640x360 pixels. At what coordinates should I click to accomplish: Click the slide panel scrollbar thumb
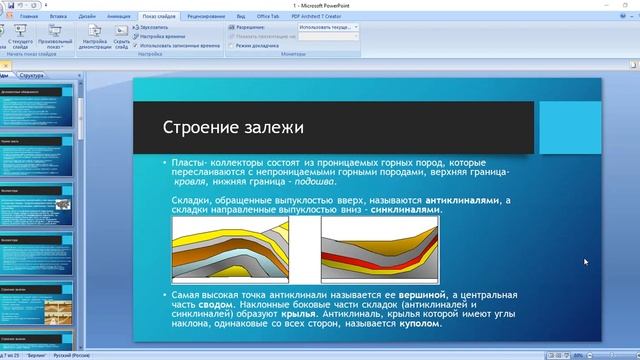80,118
